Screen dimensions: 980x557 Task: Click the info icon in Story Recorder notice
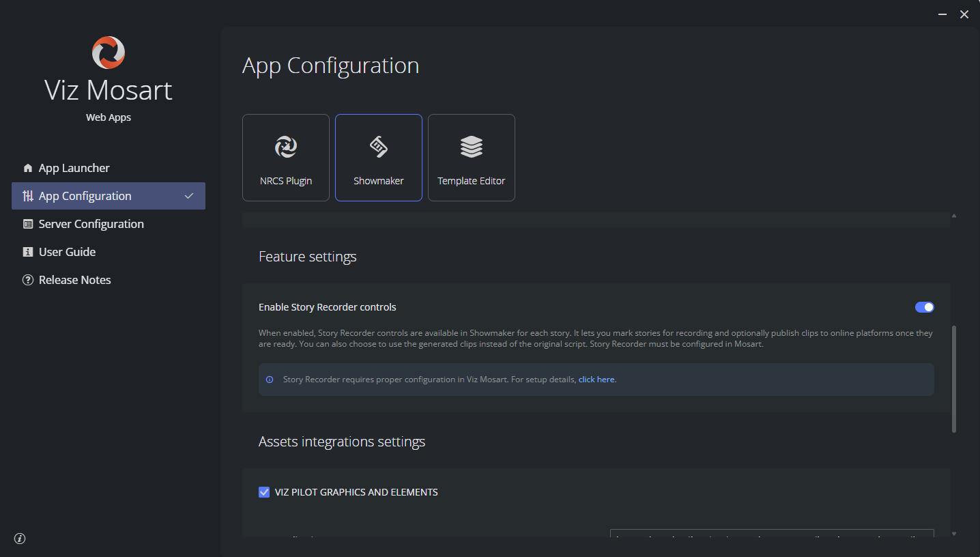(270, 380)
